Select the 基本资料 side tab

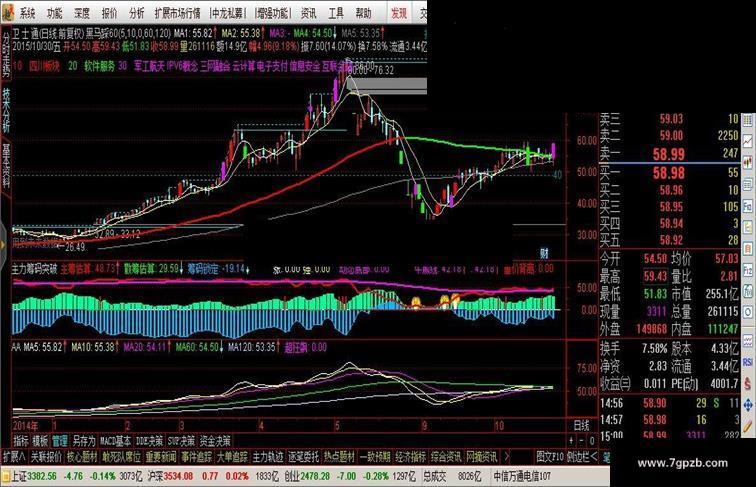pos(6,165)
